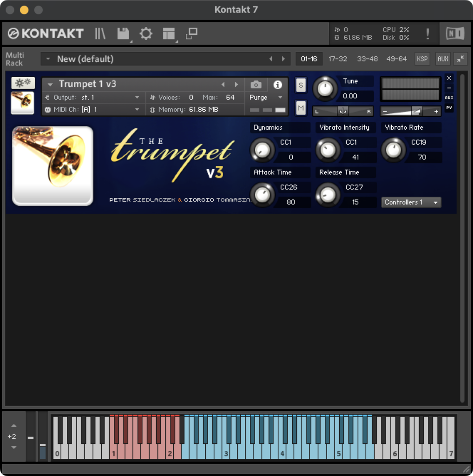The image size is (473, 476).
Task: Click the Vibrato Rate knob
Action: (394, 150)
